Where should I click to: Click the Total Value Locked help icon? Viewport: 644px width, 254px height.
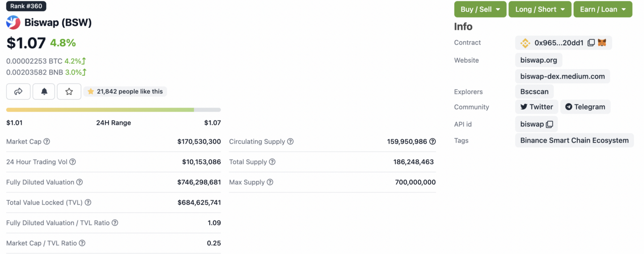coord(88,202)
